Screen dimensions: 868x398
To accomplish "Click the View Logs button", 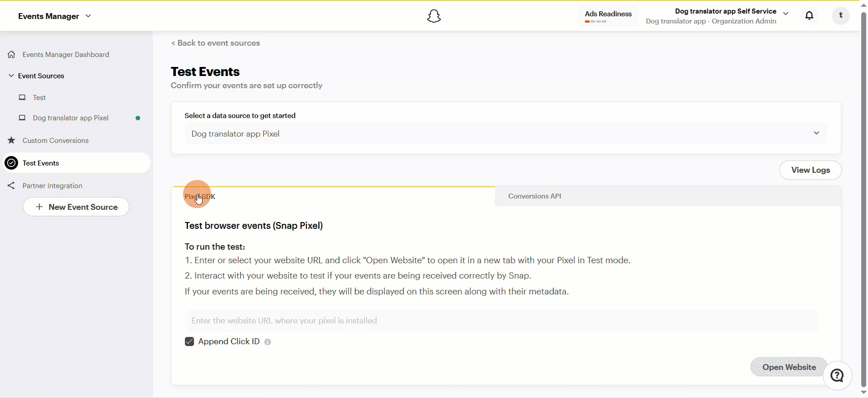I will 811,170.
